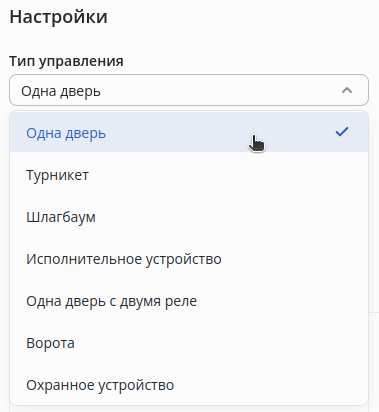Choose the actuator device entry Исполнительное устройство

tap(189, 259)
